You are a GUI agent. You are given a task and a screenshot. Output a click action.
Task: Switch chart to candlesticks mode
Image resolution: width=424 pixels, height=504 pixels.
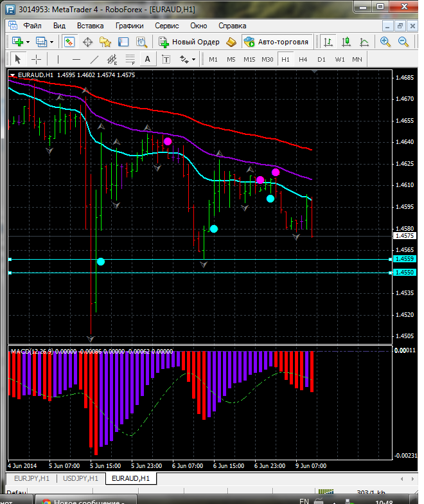(346, 42)
